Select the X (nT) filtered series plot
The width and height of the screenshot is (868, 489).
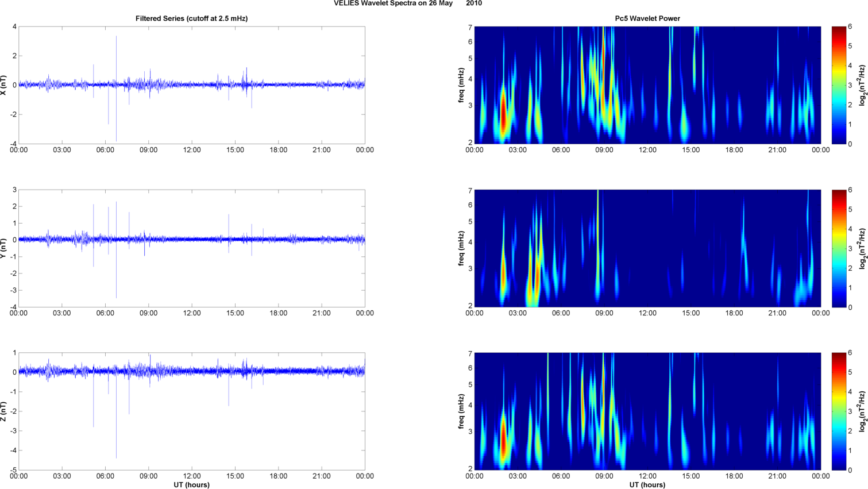pos(192,85)
